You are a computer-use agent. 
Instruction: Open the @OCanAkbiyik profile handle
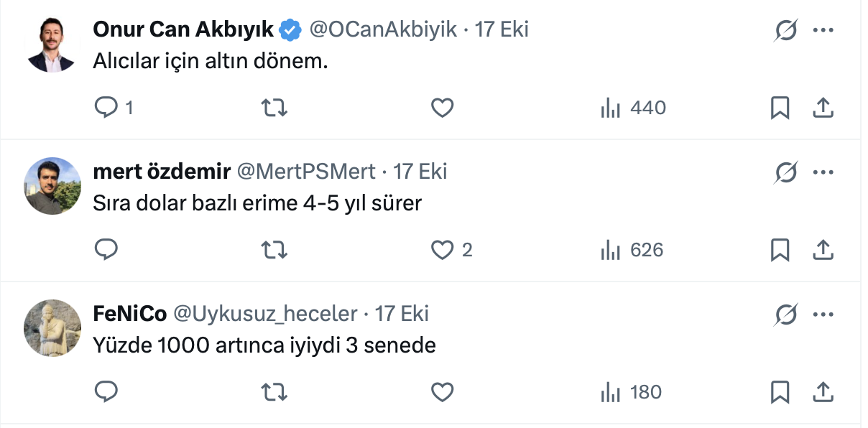[383, 29]
